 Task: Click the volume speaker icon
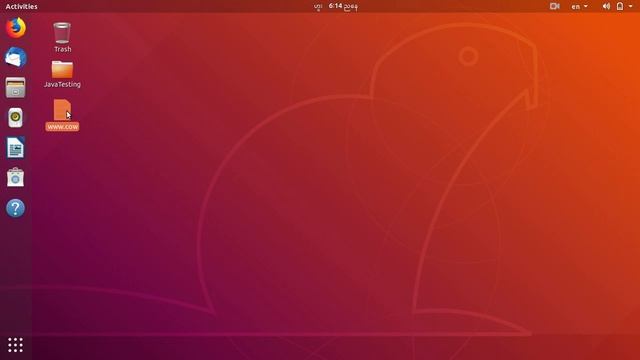click(606, 6)
